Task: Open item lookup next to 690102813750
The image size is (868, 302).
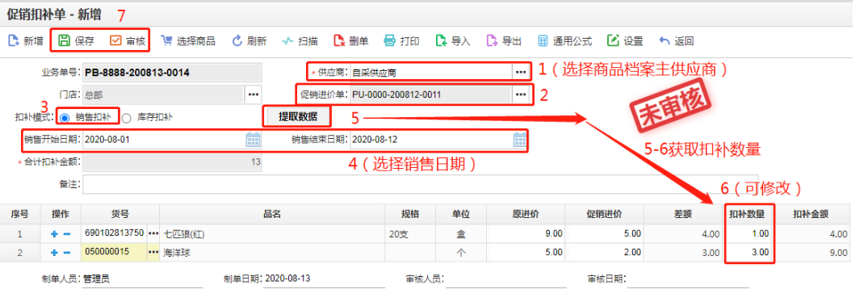Action: [x=153, y=233]
